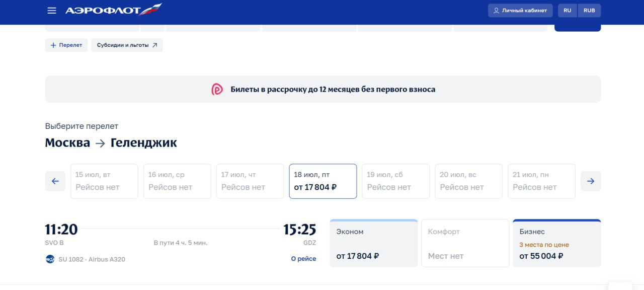Choose the Эконом fare from 17 804 ₽
Viewport: 644px width, 290px height.
click(374, 243)
